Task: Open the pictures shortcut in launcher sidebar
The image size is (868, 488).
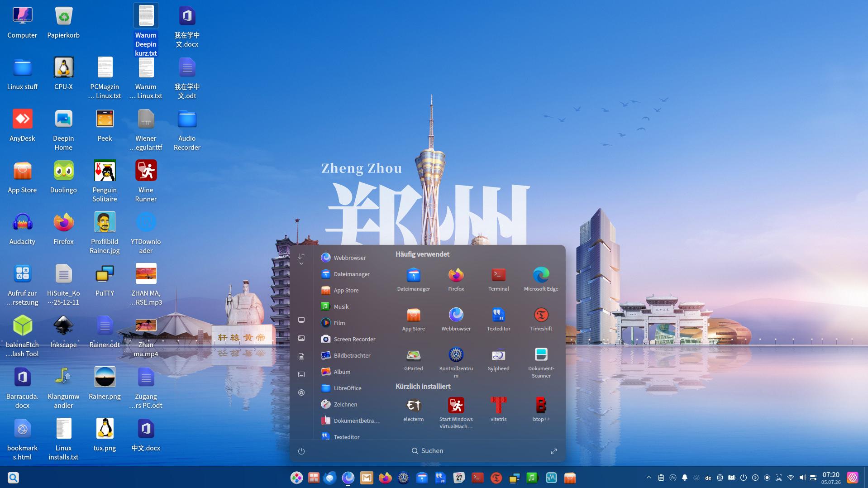Action: tap(301, 338)
